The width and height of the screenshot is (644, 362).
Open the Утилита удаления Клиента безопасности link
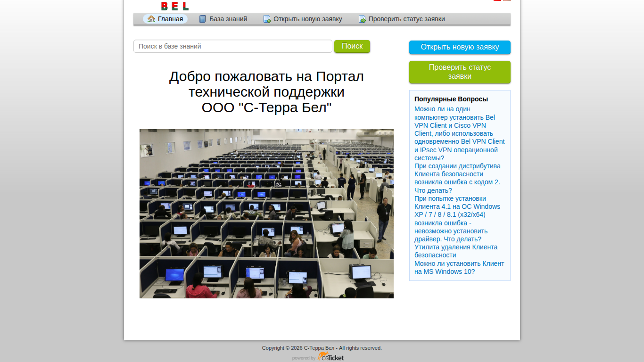[x=456, y=251]
